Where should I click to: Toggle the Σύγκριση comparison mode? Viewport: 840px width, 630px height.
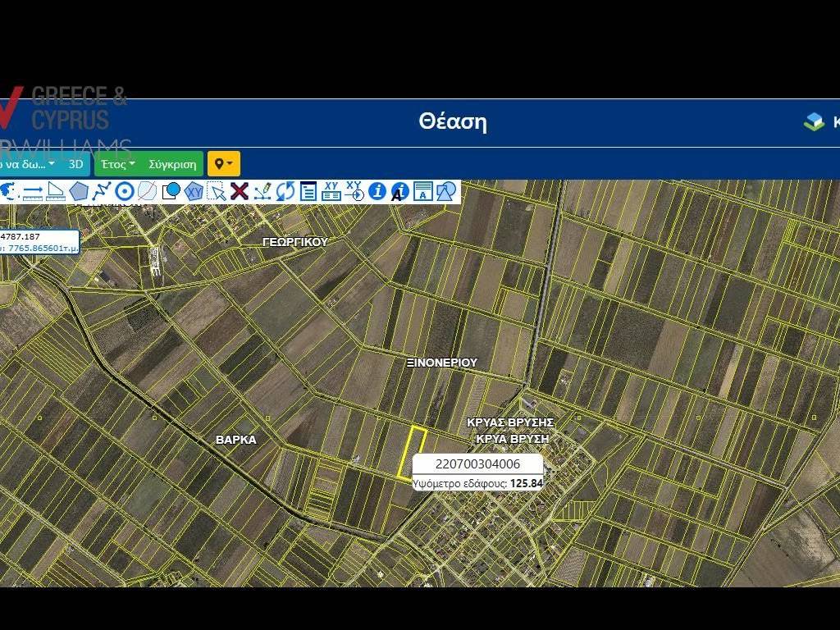172,164
